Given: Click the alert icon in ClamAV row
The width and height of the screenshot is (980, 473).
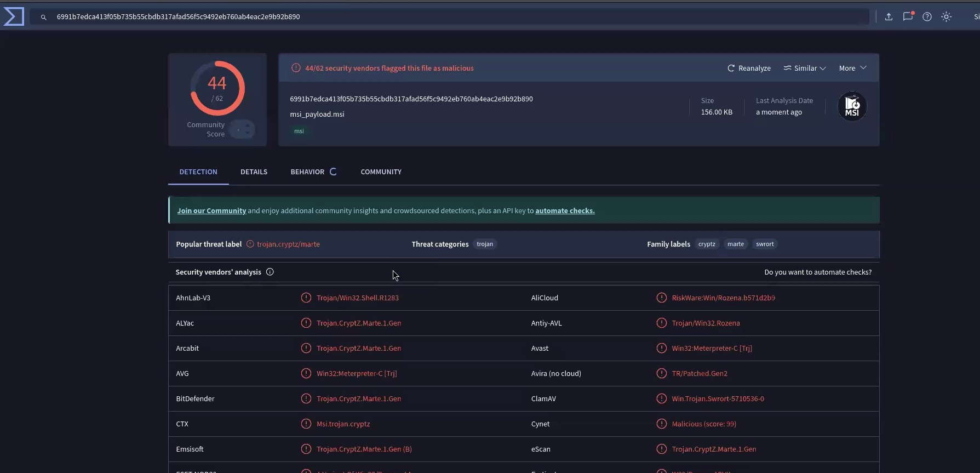Looking at the screenshot, I should click(x=662, y=398).
